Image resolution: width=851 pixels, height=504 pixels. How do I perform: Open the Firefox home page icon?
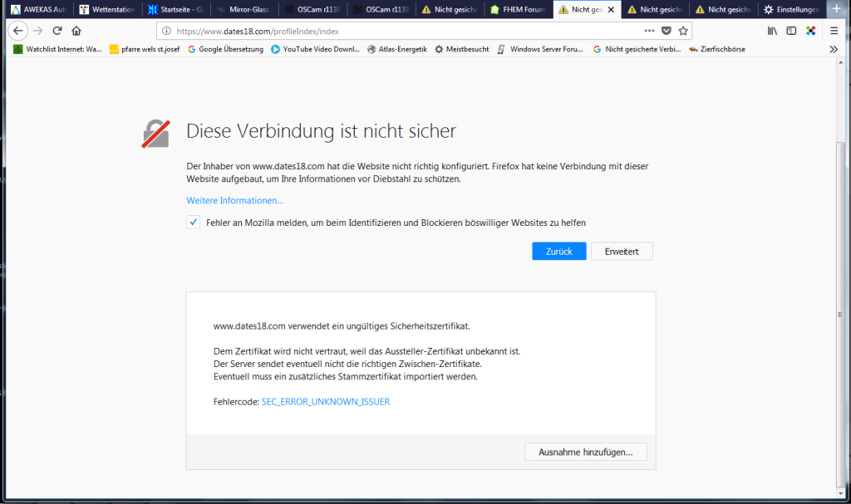point(76,31)
